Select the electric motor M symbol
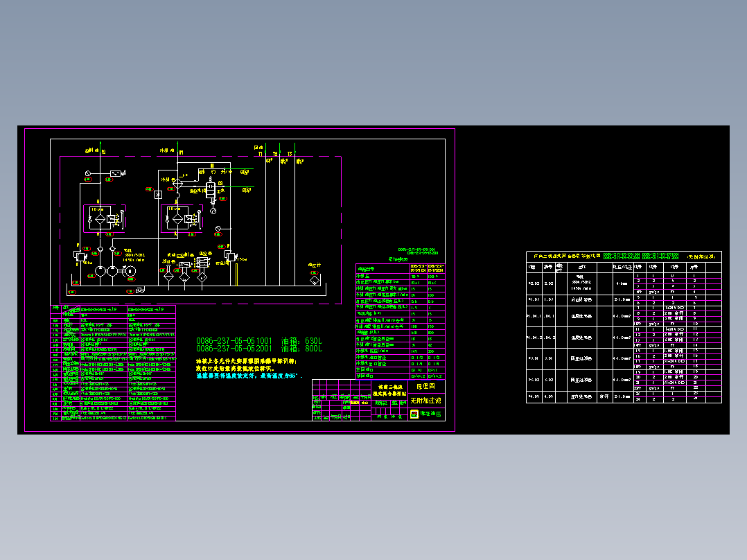747x560 pixels. coord(130,271)
